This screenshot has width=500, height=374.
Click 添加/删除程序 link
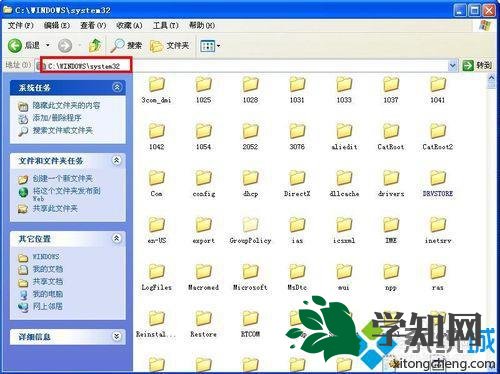click(57, 118)
